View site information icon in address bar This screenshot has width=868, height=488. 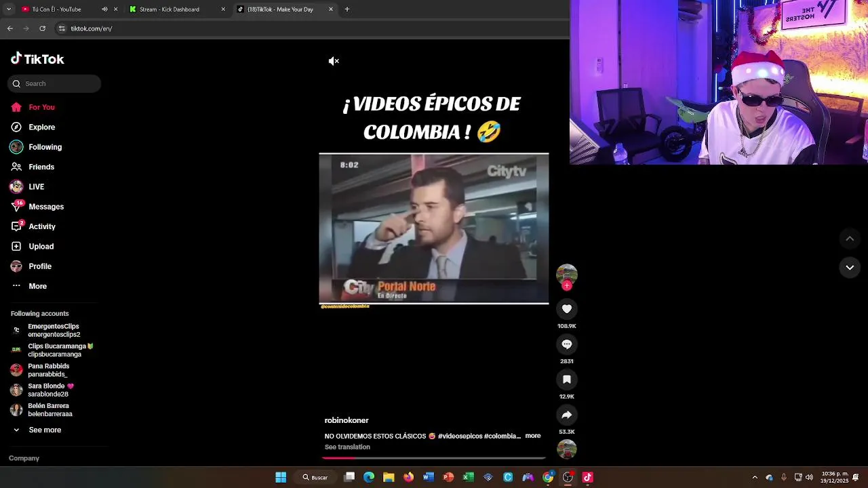click(x=62, y=28)
